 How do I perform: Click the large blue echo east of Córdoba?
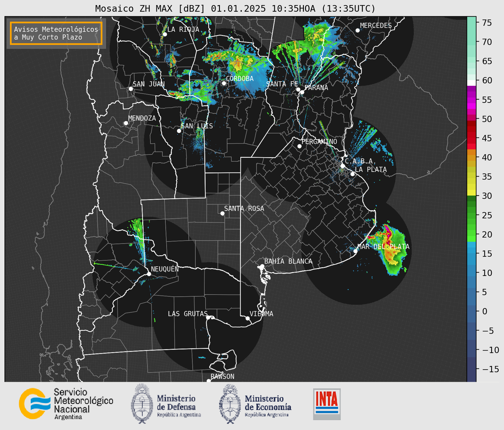[254, 78]
